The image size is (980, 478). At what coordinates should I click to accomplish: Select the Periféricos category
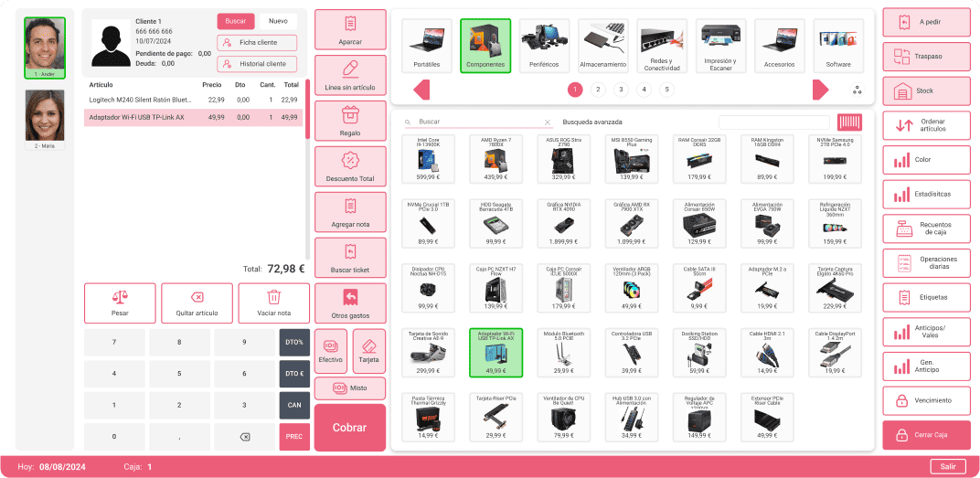point(544,46)
